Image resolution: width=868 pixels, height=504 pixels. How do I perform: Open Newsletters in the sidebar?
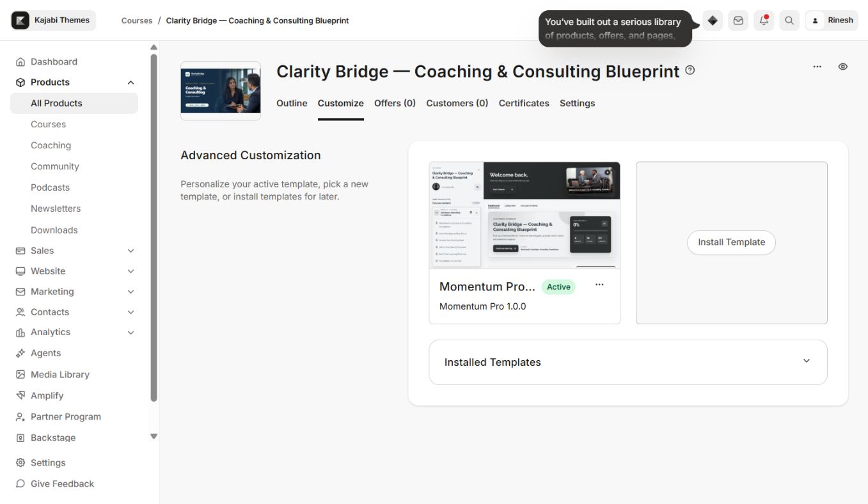(x=56, y=209)
